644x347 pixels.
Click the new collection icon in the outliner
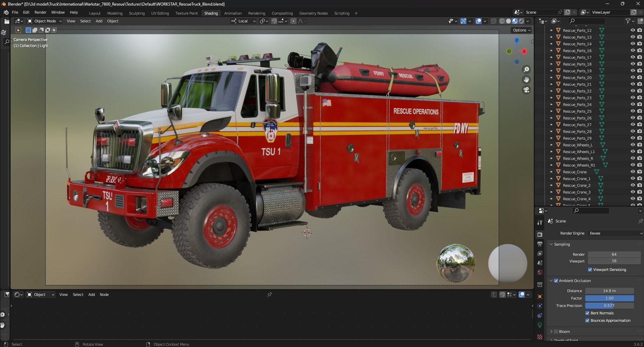[x=640, y=21]
